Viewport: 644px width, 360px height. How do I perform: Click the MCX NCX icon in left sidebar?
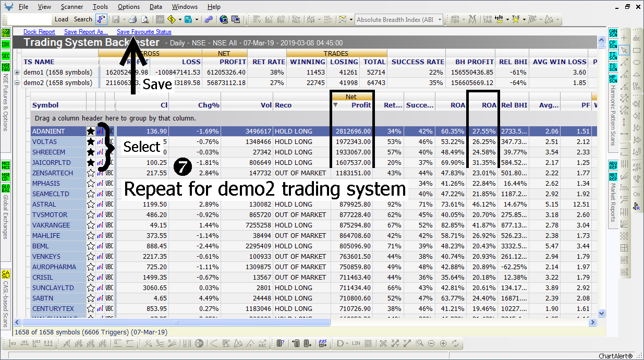coord(5,165)
